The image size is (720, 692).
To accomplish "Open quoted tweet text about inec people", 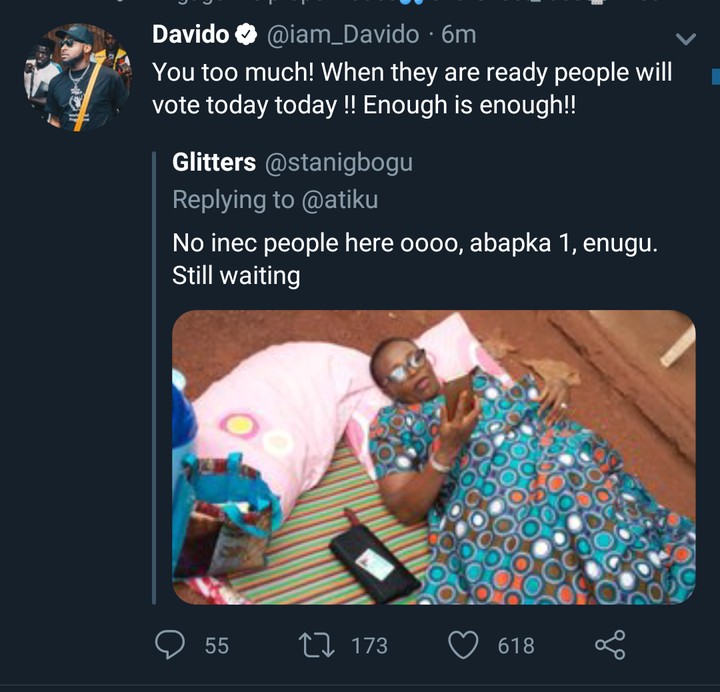I will coord(414,258).
